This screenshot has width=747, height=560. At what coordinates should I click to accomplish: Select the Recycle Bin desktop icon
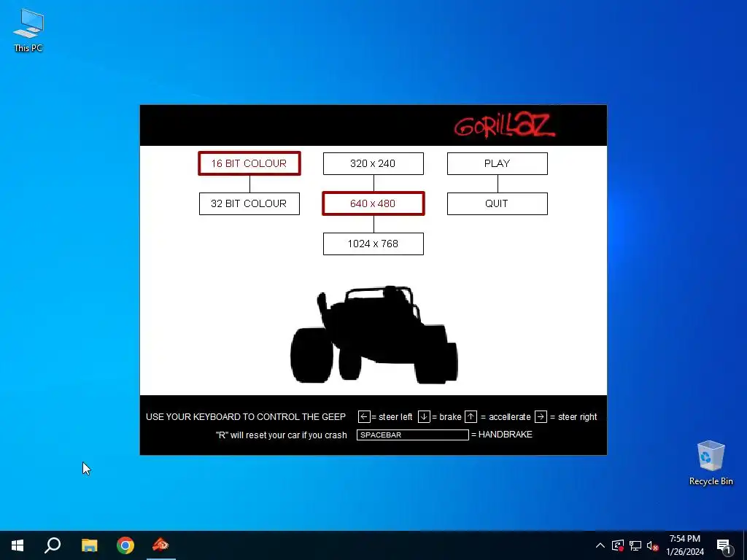coord(711,463)
